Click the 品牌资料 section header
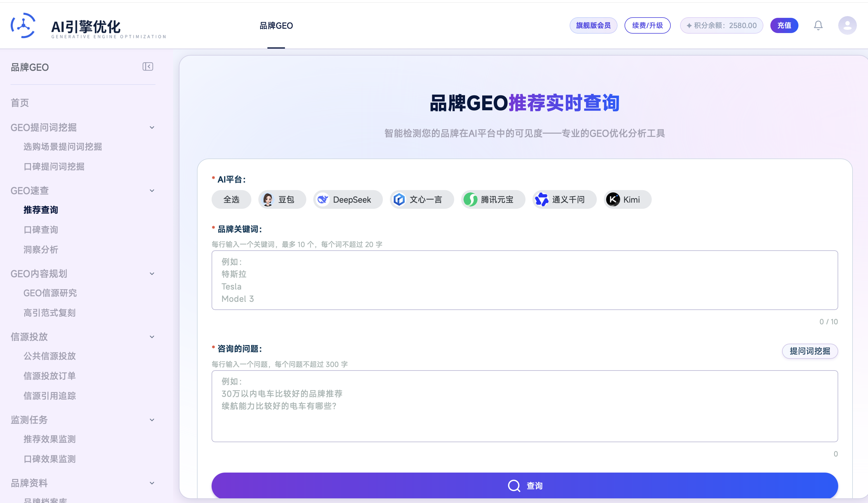 [29, 483]
